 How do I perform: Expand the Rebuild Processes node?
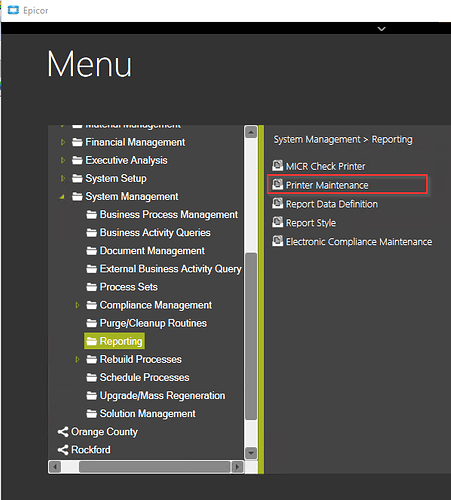click(77, 359)
